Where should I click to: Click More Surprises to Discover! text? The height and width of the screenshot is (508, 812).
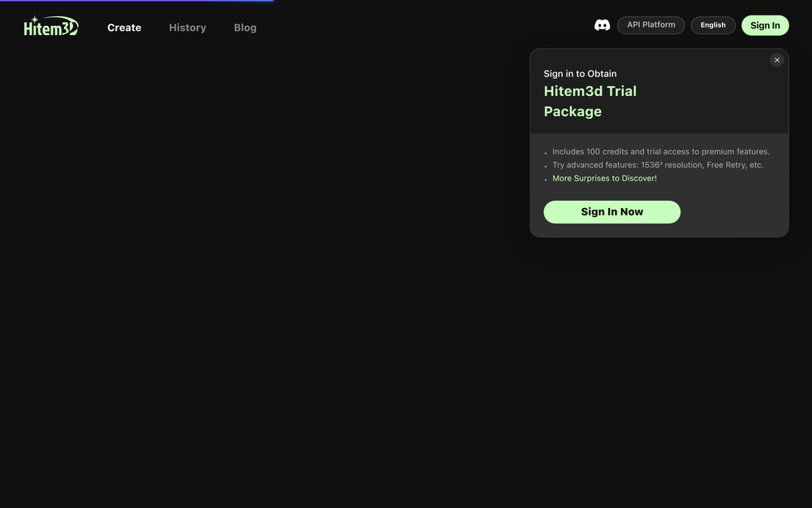(604, 178)
